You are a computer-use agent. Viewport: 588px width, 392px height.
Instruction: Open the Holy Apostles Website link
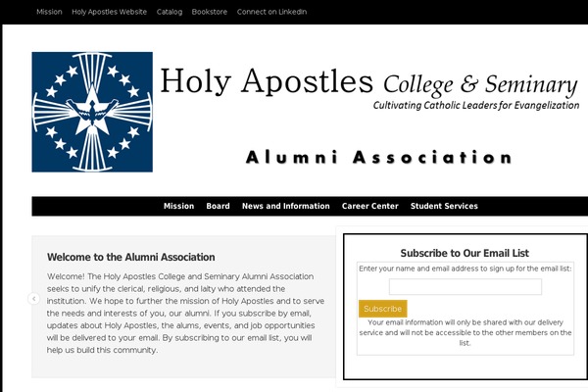109,12
